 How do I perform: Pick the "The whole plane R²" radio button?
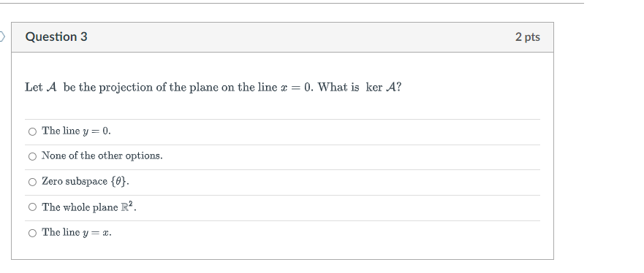[32, 207]
